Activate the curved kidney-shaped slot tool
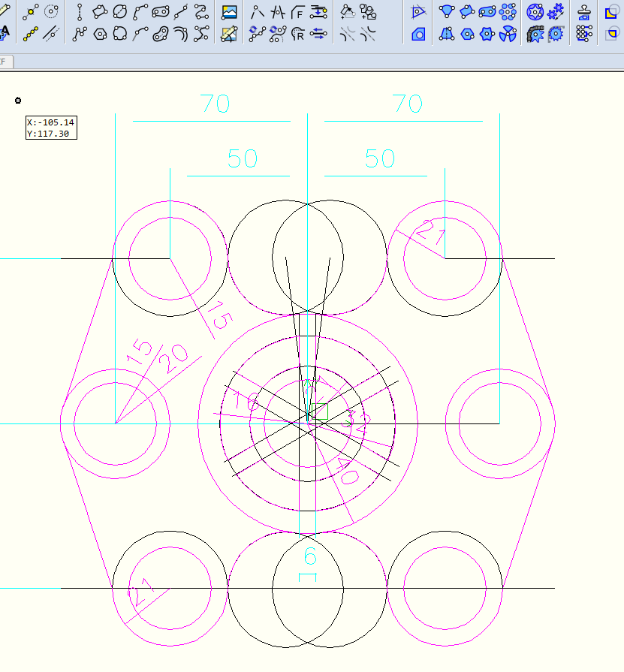This screenshot has height=672, width=624. click(x=161, y=33)
